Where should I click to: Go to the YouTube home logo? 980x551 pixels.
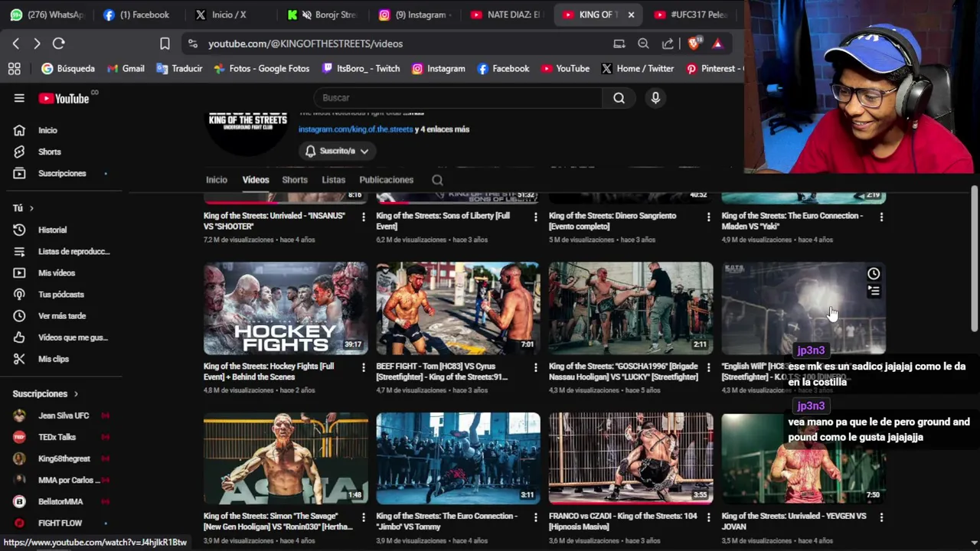coord(64,98)
